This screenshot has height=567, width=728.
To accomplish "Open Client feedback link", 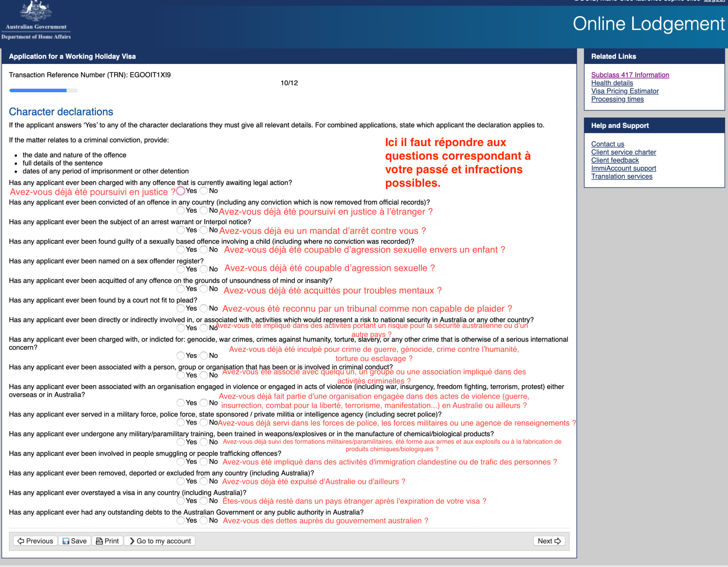I will coord(615,160).
